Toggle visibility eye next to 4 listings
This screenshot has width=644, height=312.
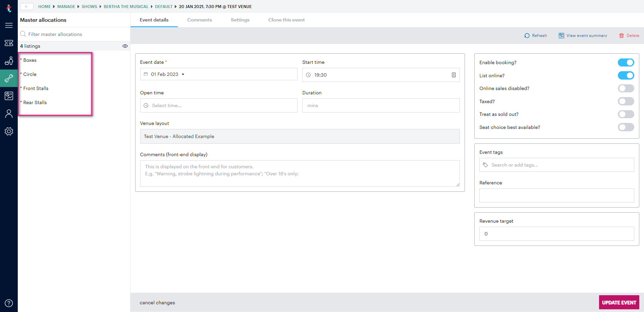125,46
